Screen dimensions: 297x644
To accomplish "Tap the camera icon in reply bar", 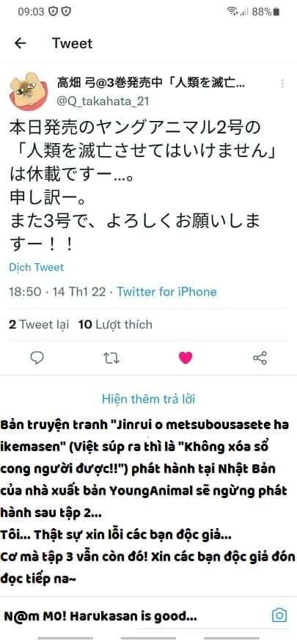I will (x=279, y=615).
